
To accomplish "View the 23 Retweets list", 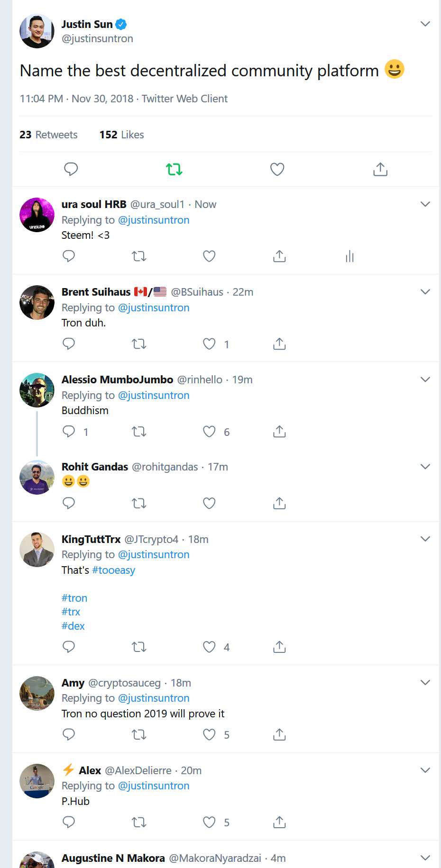I will [48, 135].
